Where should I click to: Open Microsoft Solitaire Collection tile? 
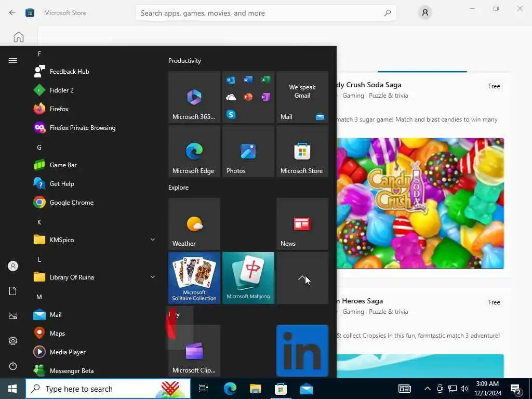pos(194,278)
